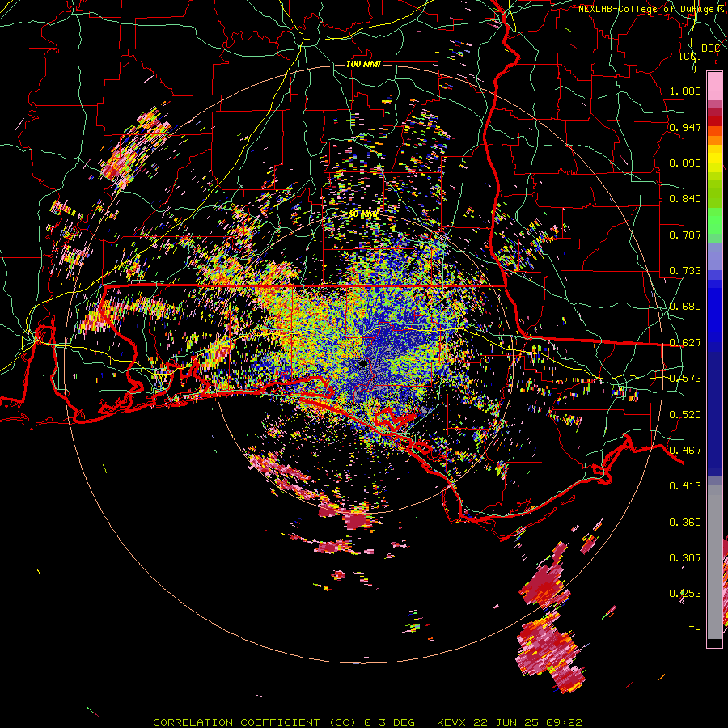Click the 0.627 color scale value
The image size is (728, 728).
pos(685,343)
